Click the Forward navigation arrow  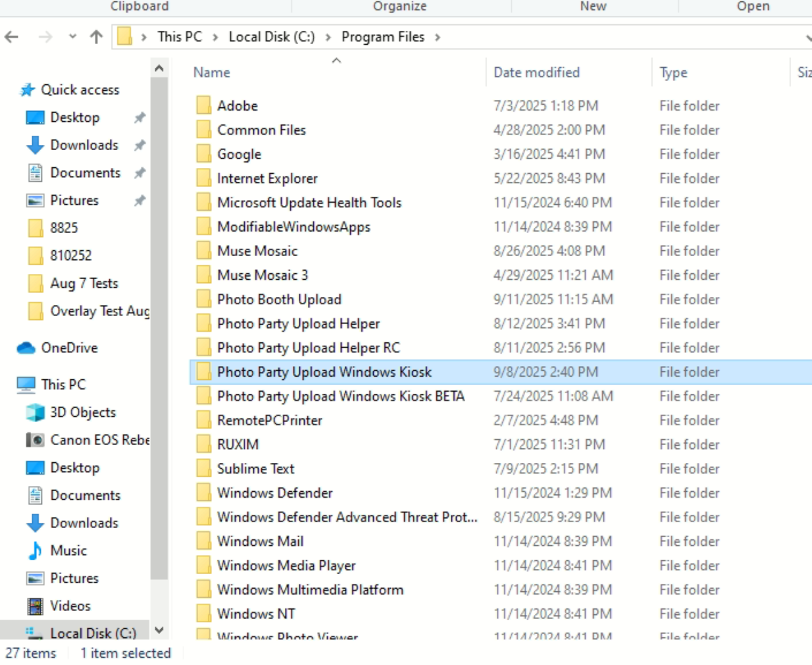[x=45, y=37]
